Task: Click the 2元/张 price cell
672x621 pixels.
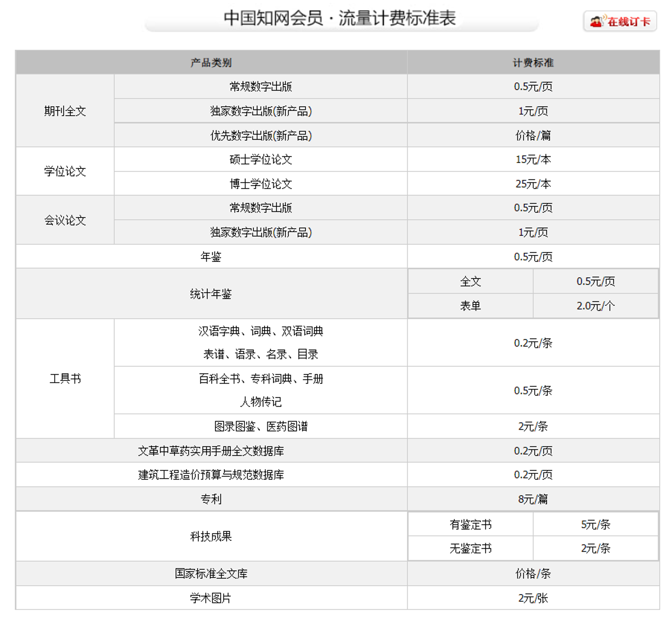Action: pos(533,598)
